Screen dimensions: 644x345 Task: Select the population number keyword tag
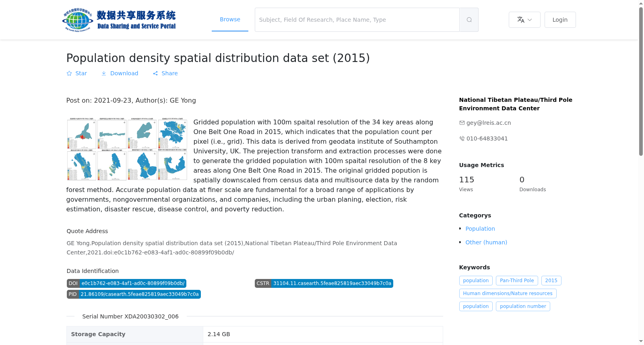coord(523,306)
